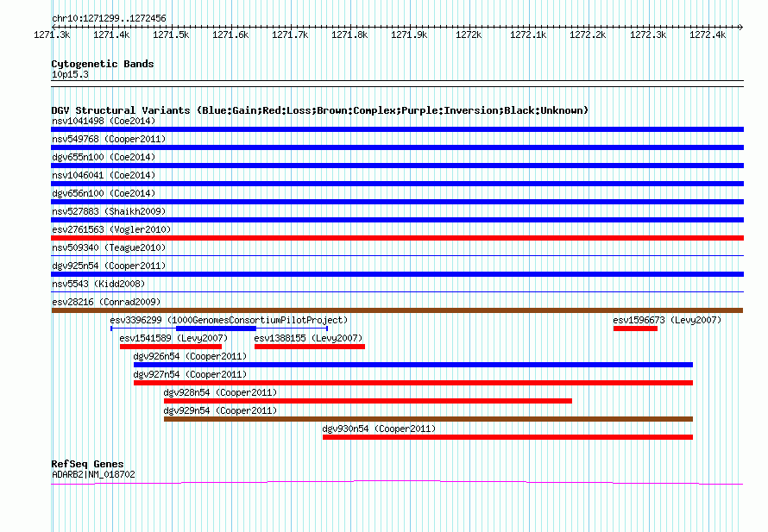This screenshot has height=532, width=768.
Task: Open dgv927n54 (Cooper2011) label
Action: tap(190, 374)
